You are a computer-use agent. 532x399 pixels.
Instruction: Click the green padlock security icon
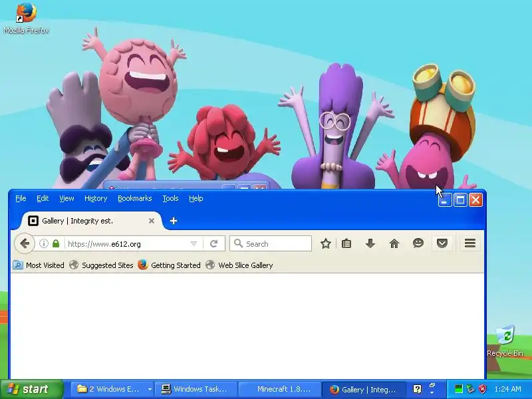[56, 243]
